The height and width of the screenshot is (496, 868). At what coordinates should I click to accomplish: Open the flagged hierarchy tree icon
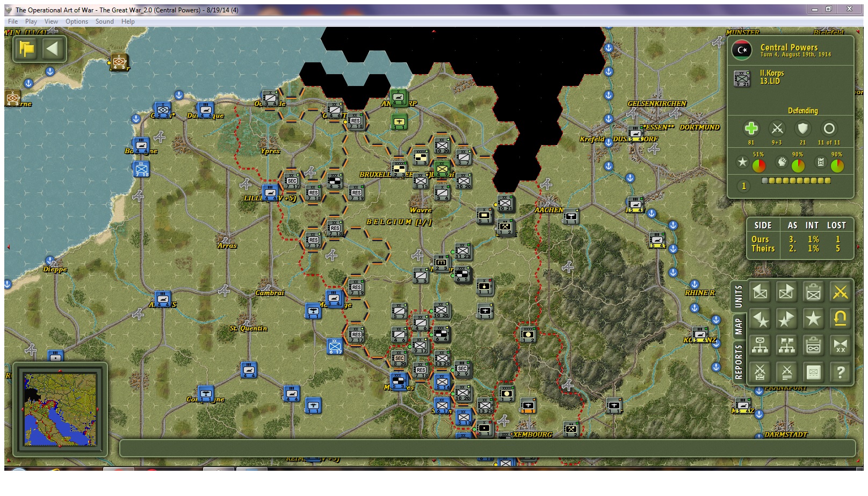click(786, 346)
